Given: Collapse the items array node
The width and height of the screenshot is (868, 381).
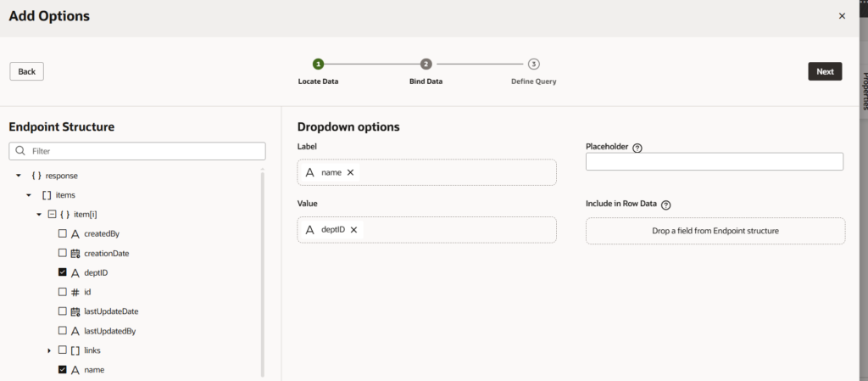Looking at the screenshot, I should coord(29,195).
